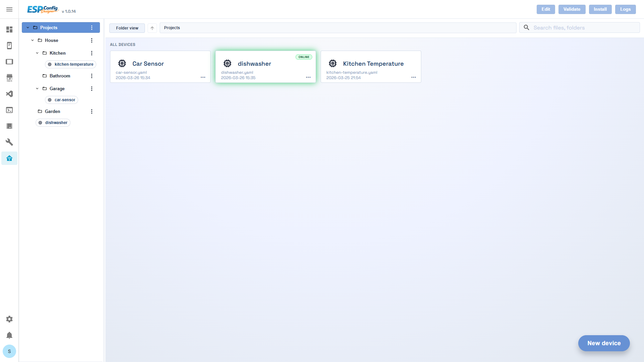The width and height of the screenshot is (644, 362).
Task: Select the Bathroom folder
Action: pyautogui.click(x=60, y=76)
